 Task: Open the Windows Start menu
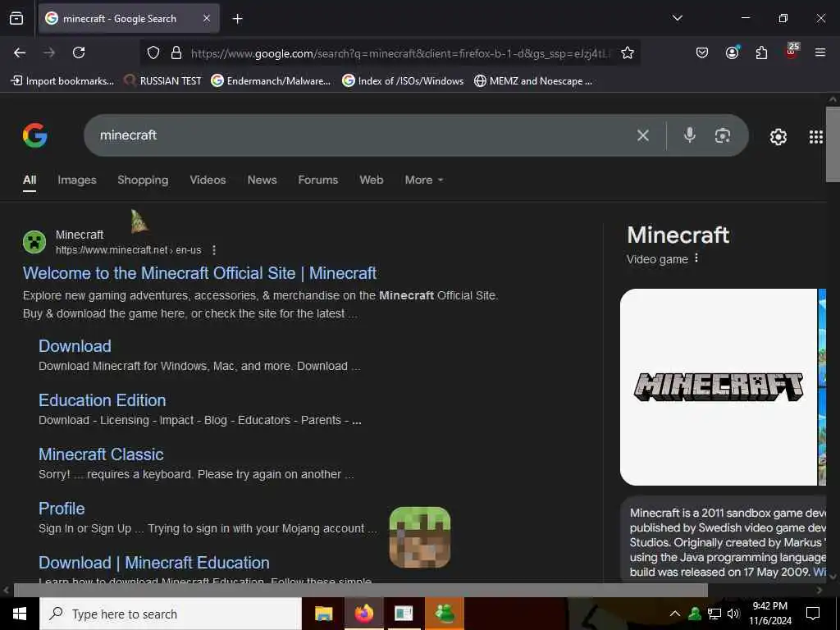coord(20,614)
